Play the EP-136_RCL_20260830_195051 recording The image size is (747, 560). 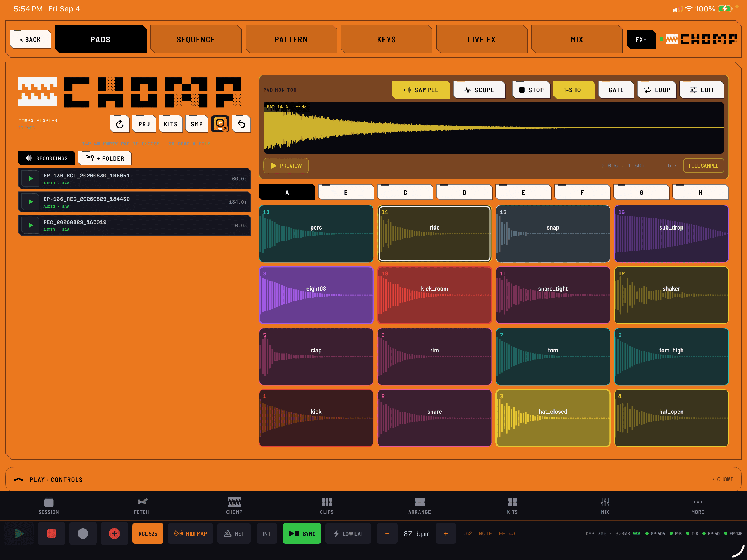pyautogui.click(x=30, y=179)
